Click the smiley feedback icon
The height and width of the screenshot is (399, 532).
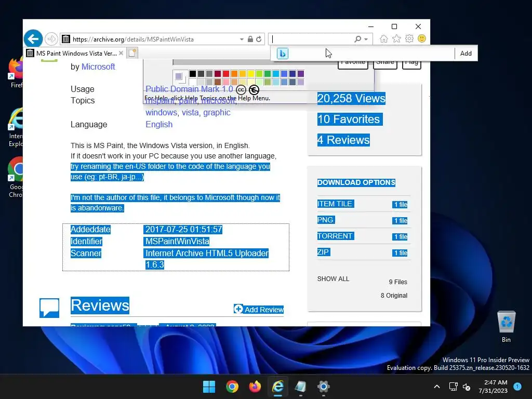422,38
